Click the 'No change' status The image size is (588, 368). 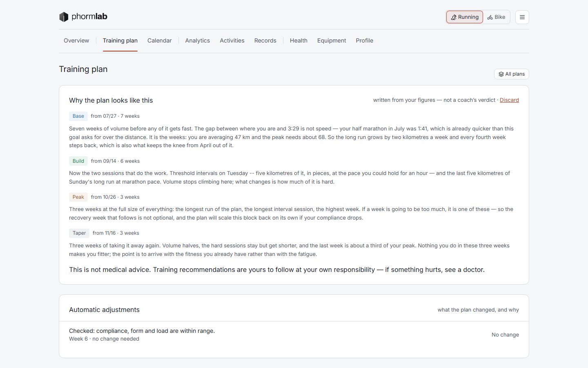[x=505, y=334]
